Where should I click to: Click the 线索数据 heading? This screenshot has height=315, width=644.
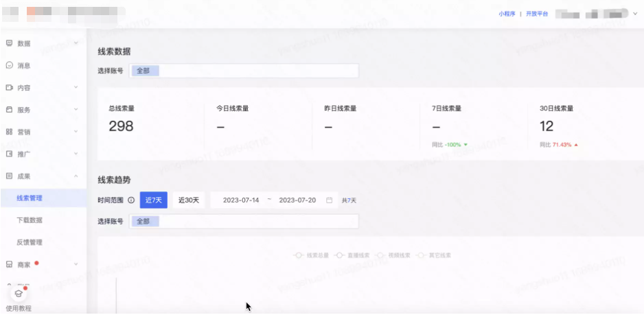[x=114, y=51]
